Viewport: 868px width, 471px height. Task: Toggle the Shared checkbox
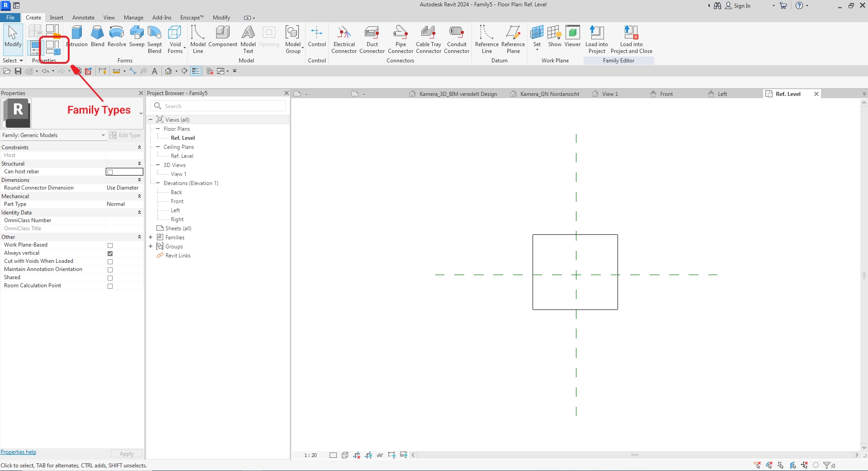[x=110, y=278]
